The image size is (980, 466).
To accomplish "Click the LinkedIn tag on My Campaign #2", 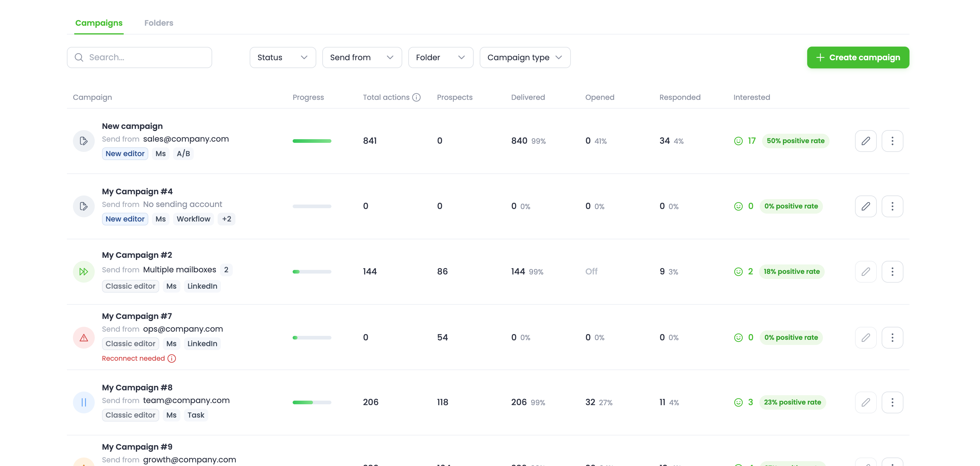I will tap(202, 286).
